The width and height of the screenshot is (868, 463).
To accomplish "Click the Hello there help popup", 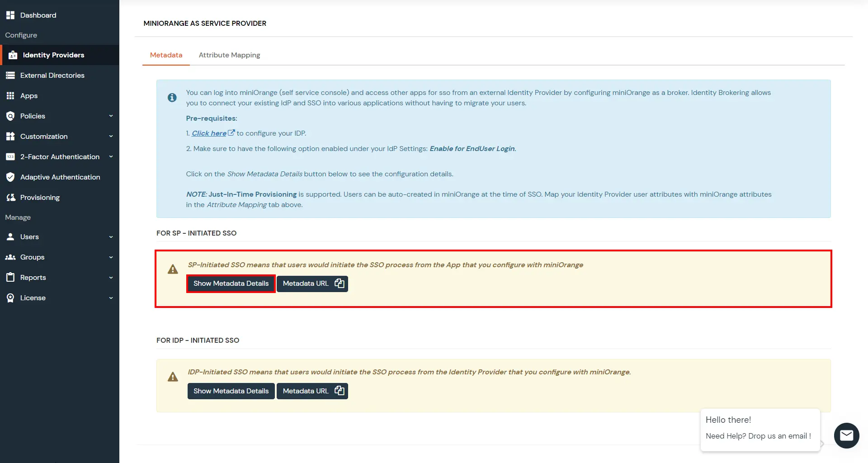I will point(760,430).
